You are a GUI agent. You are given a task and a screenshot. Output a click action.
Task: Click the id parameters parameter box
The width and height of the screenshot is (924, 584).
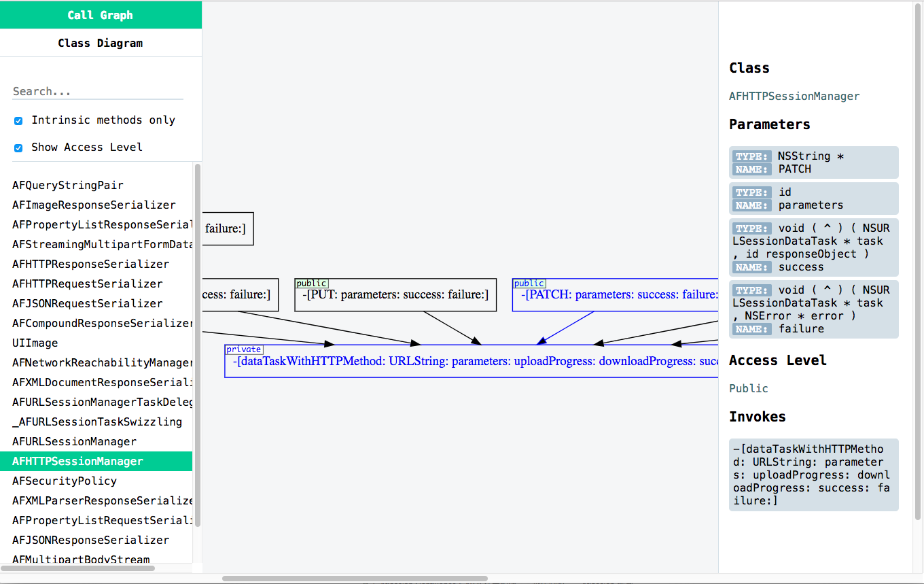point(814,199)
